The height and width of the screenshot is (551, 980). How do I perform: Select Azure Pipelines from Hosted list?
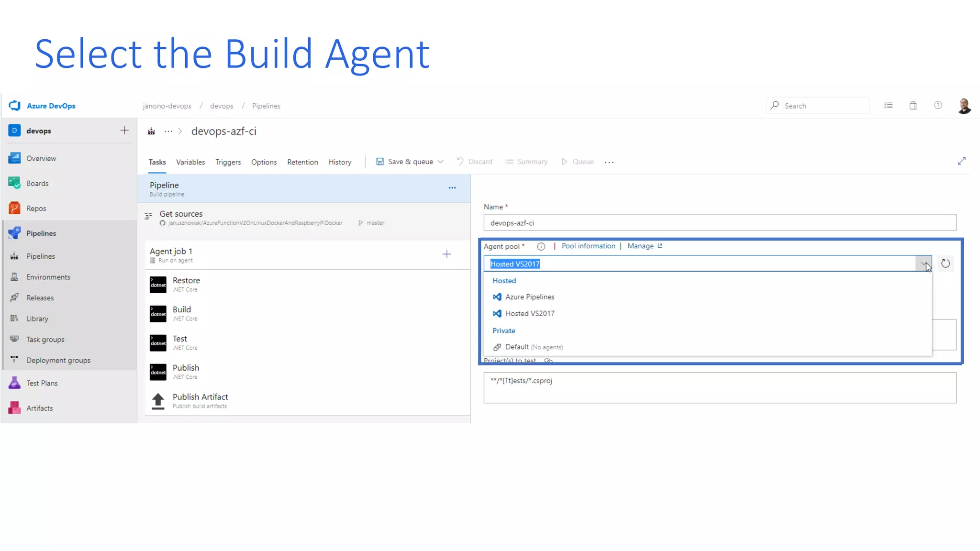tap(529, 297)
